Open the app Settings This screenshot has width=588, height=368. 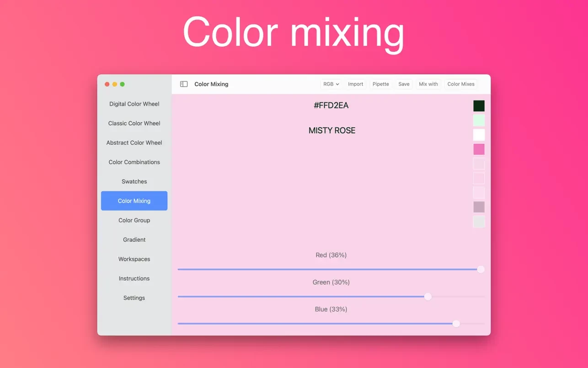click(x=134, y=298)
